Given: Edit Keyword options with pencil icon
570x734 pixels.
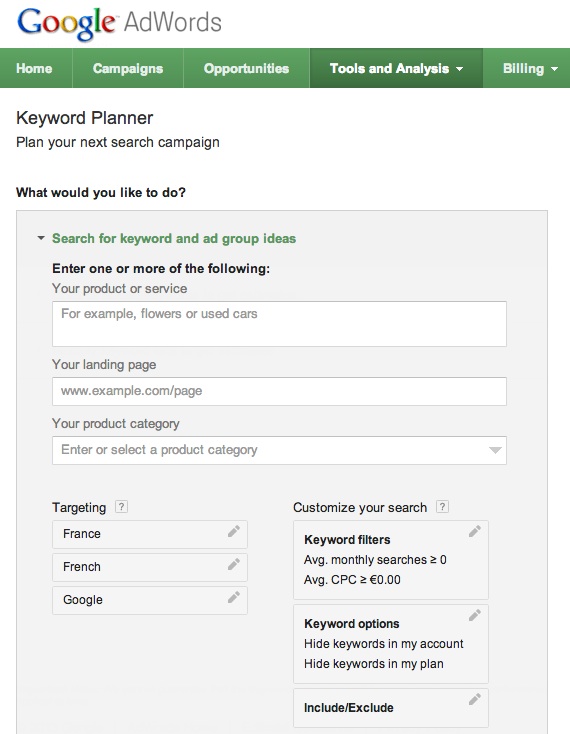Looking at the screenshot, I should pos(475,615).
